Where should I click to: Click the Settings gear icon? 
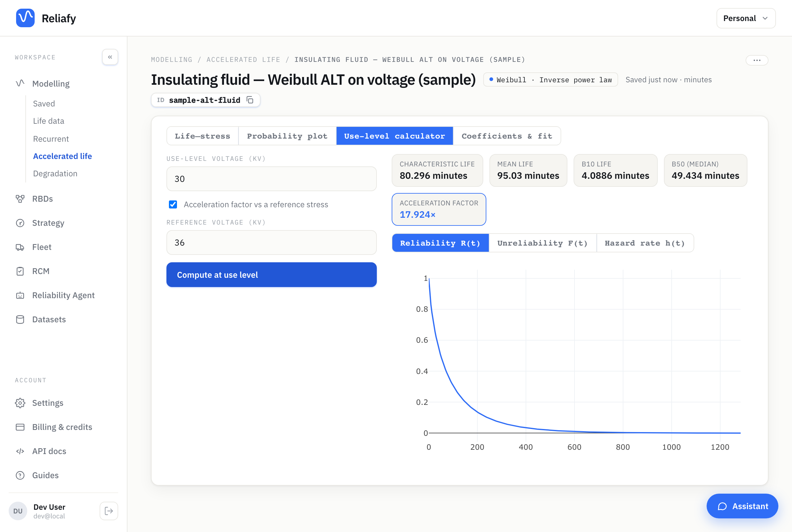(x=20, y=403)
